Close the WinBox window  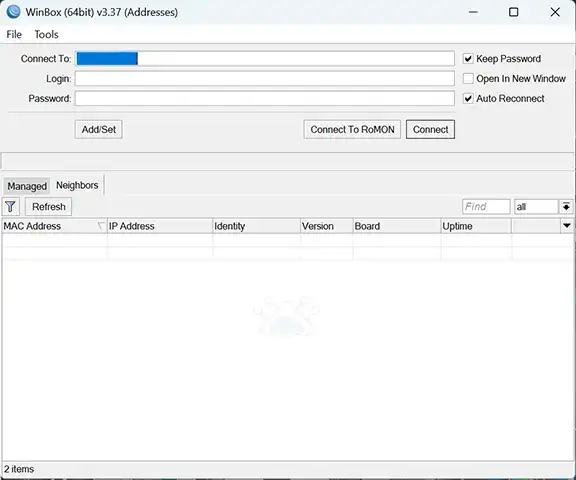555,12
